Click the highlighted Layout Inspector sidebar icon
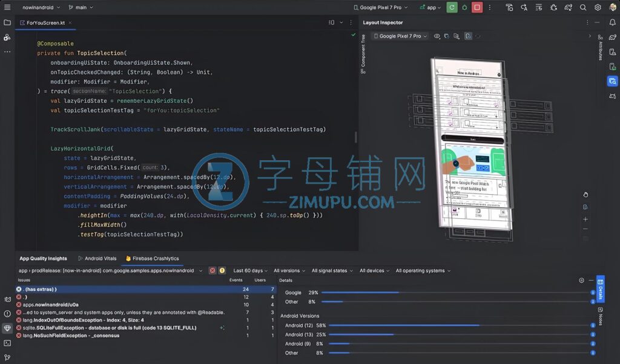Image resolution: width=620 pixels, height=364 pixels. tap(613, 82)
